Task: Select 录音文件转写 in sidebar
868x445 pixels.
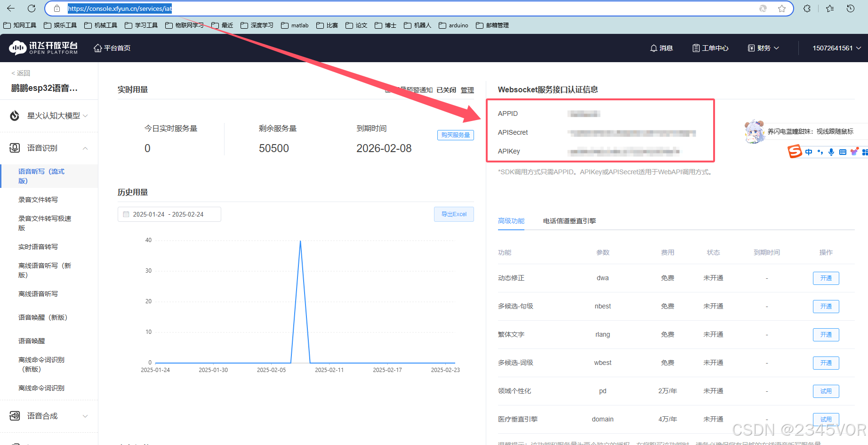Action: (x=38, y=200)
